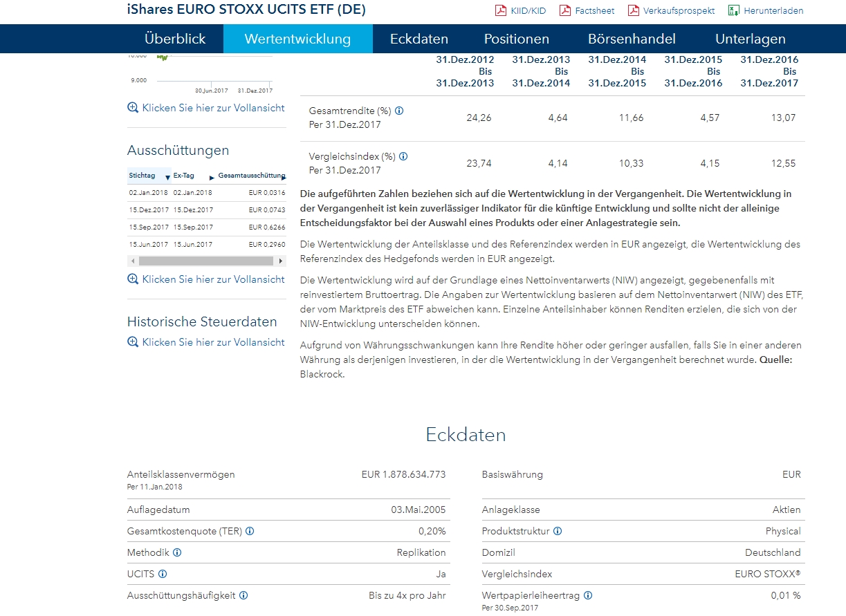This screenshot has width=846, height=616.
Task: Open the KIID/KID PDF icon
Action: pos(500,10)
